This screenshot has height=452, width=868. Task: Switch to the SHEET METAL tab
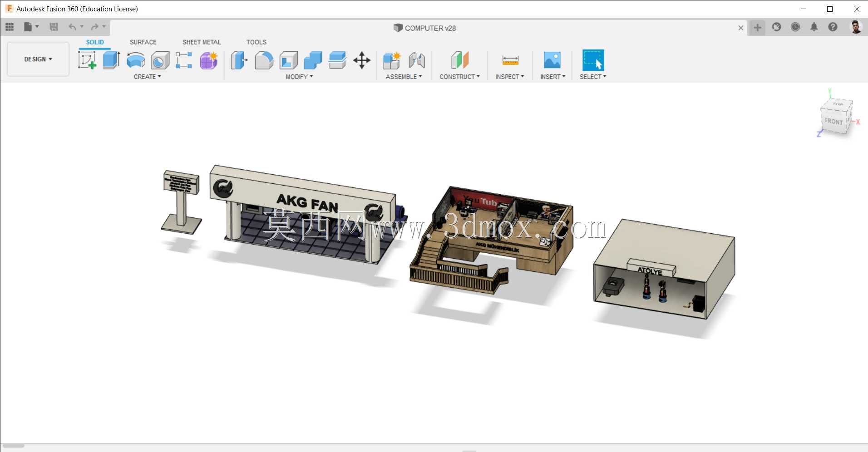tap(202, 42)
